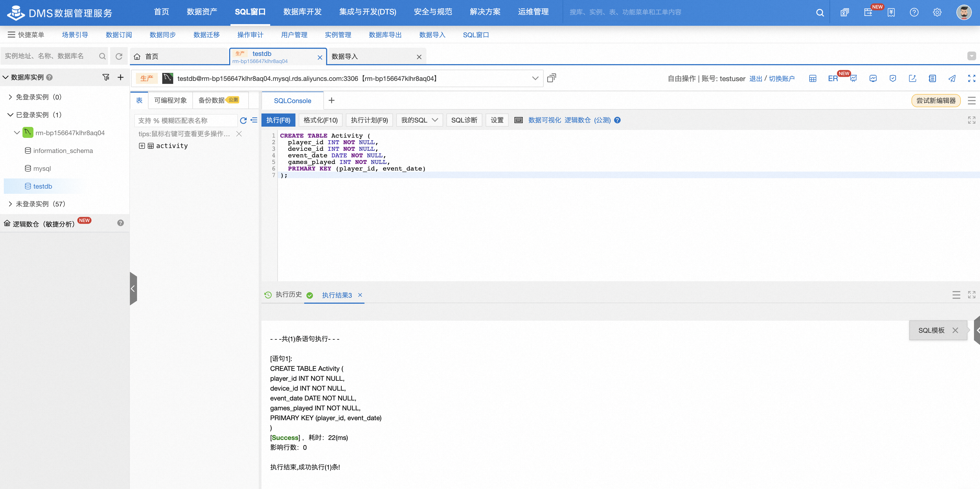Click the help question mark in header
980x489 pixels.
tap(914, 12)
